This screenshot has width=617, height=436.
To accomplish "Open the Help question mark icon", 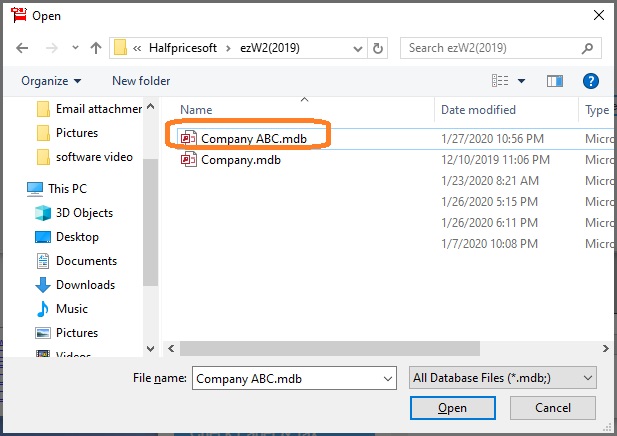I will 590,81.
